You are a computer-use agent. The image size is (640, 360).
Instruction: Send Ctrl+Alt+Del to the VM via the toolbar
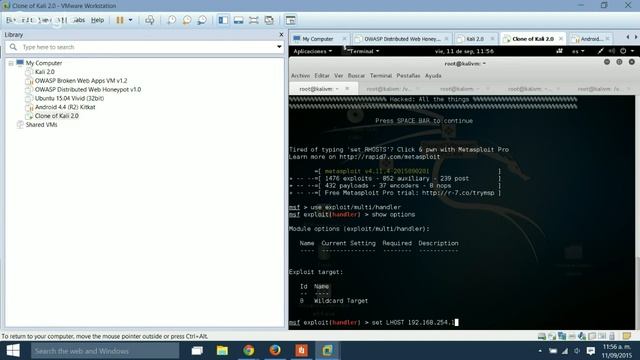pos(150,20)
